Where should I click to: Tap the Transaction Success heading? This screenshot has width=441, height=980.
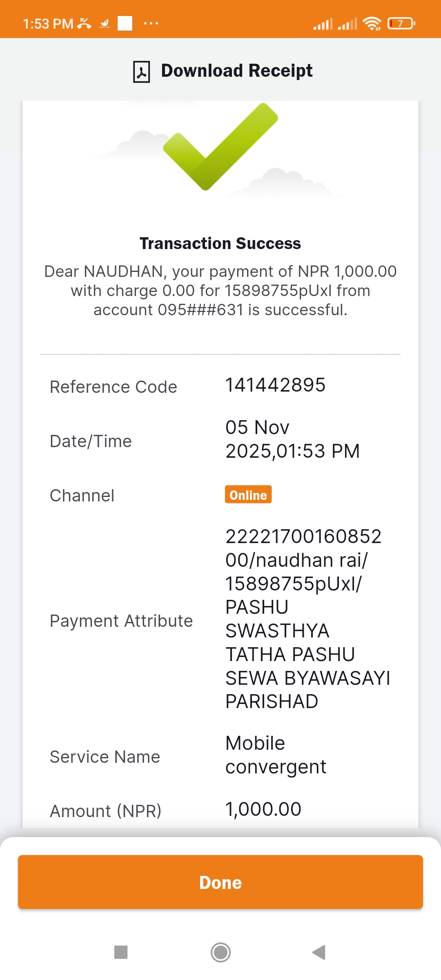pos(220,243)
